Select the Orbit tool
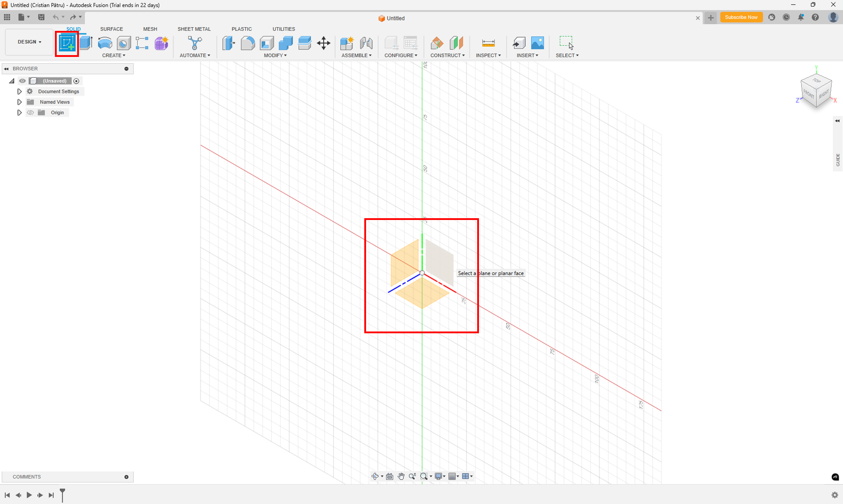843x504 pixels. point(376,476)
